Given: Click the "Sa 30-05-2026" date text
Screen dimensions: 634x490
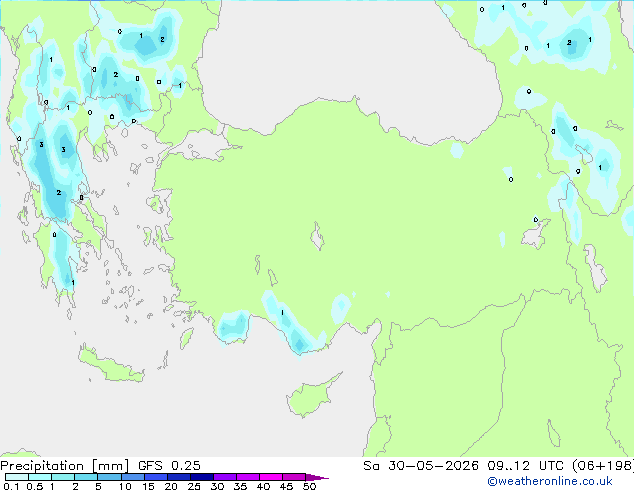Looking at the screenshot, I should click(x=421, y=466).
